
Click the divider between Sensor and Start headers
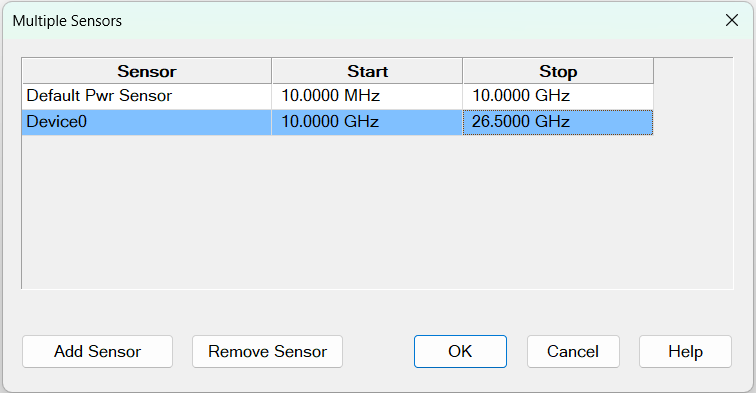(271, 71)
